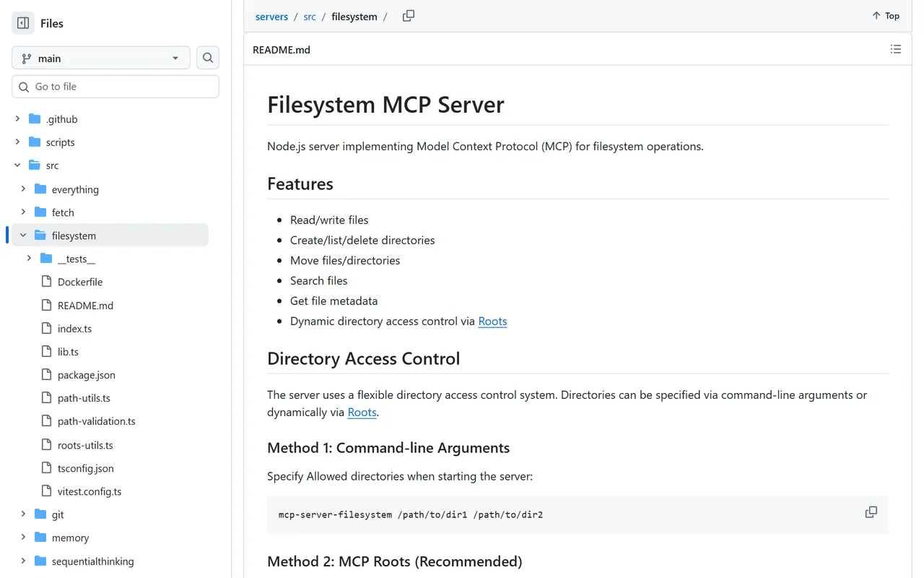Click the Dockerfile file icon
Screen dimensions: 924x578
coord(46,282)
